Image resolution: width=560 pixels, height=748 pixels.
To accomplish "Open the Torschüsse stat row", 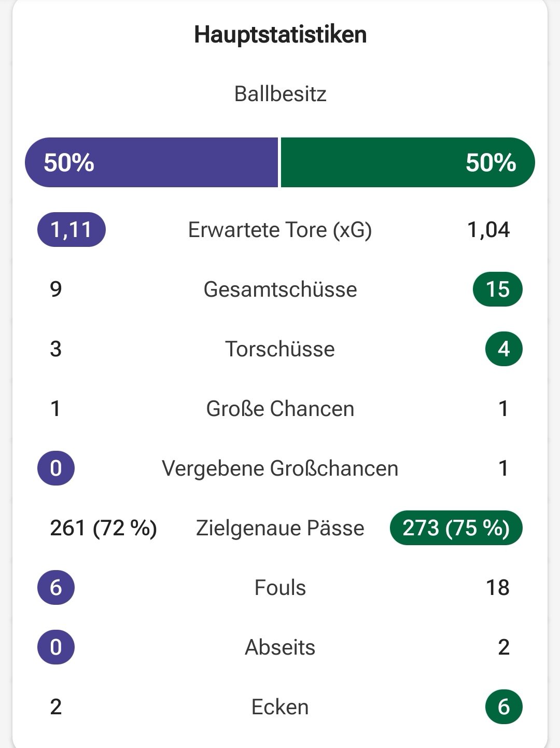I will [x=280, y=349].
